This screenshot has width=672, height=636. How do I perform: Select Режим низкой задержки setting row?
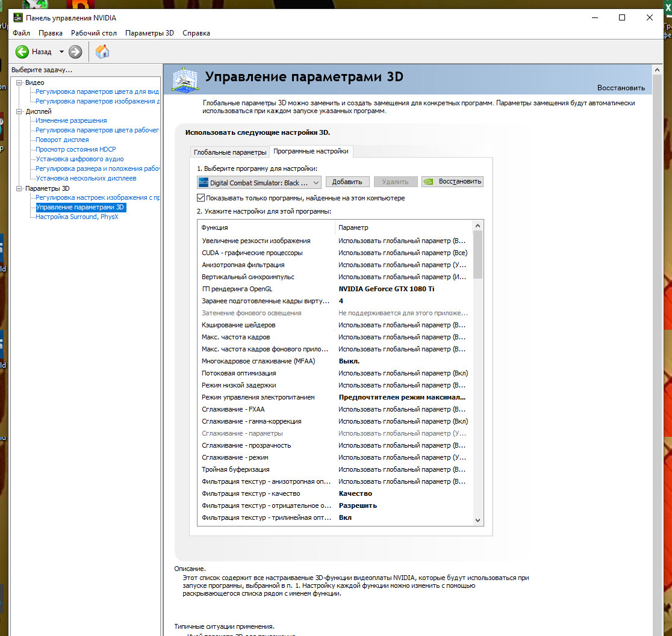tap(335, 385)
